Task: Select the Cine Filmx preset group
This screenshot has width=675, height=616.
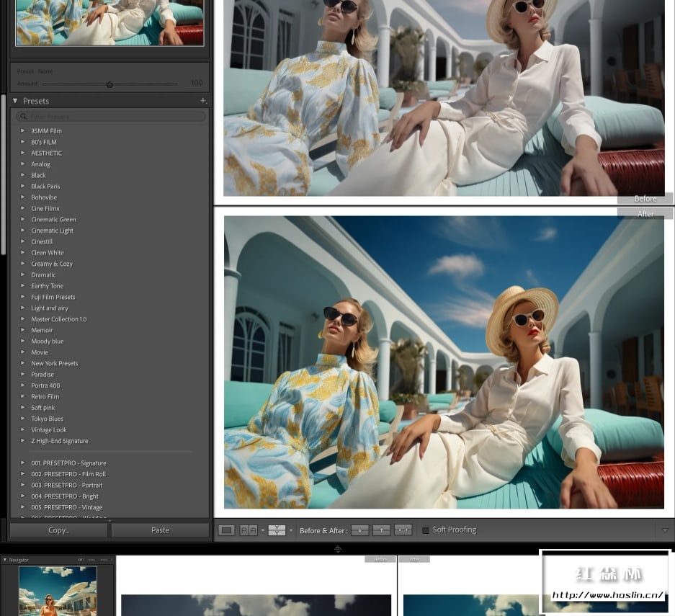Action: (x=45, y=208)
